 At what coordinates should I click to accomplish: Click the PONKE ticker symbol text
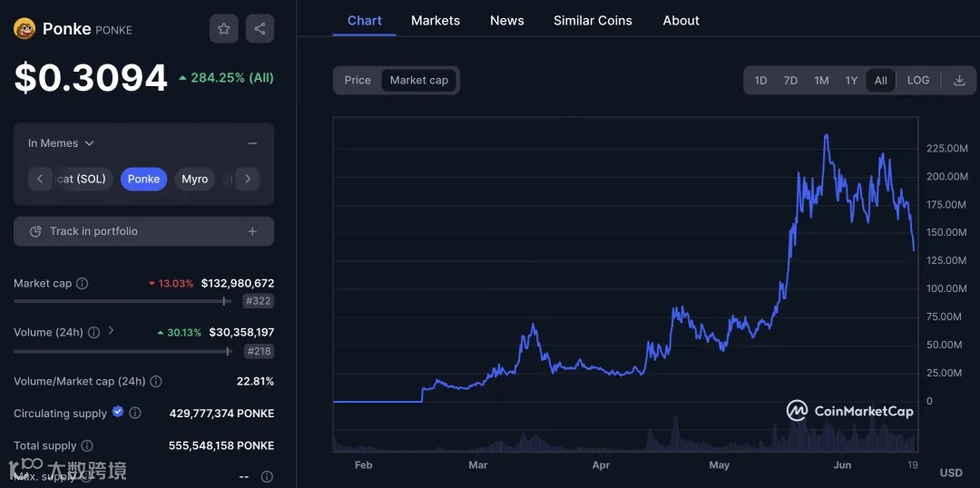[x=113, y=30]
